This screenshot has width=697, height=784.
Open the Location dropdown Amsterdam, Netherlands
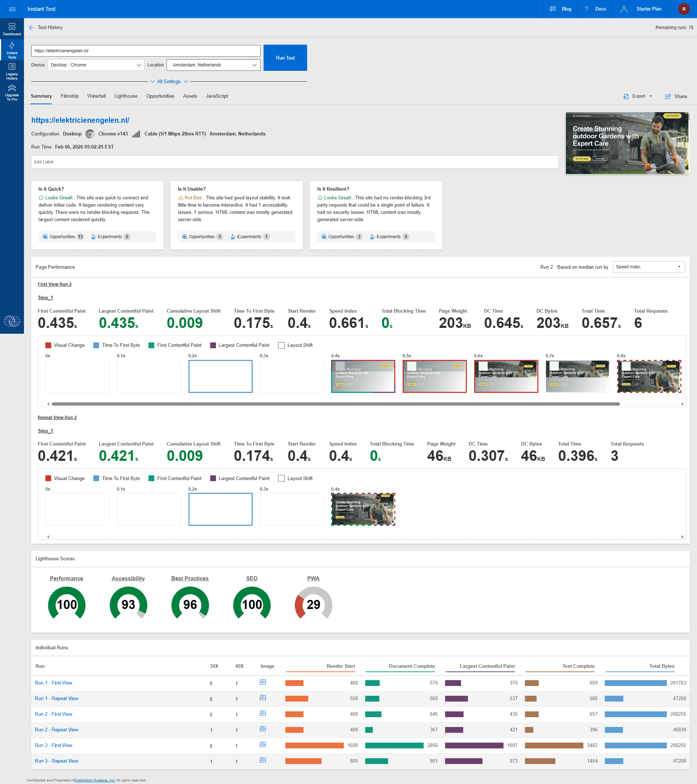(x=213, y=65)
